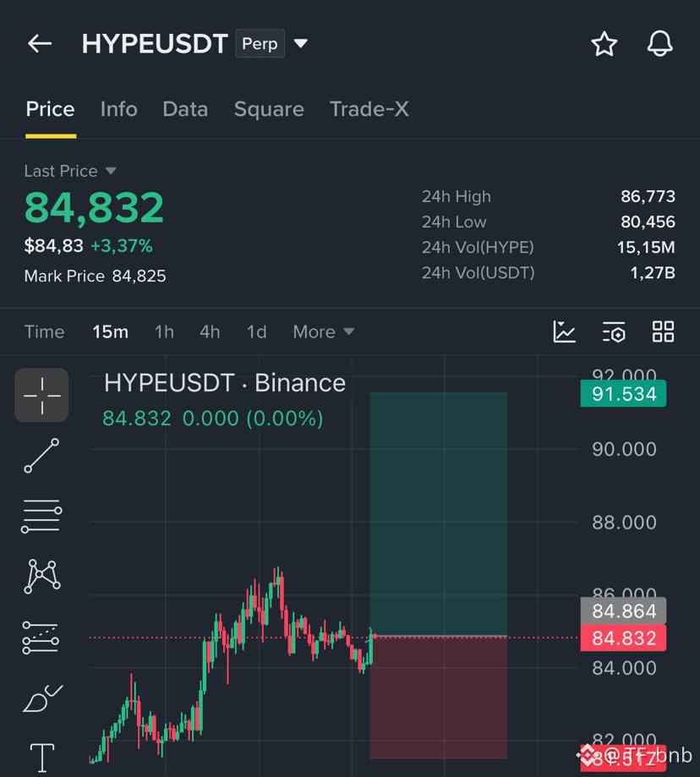Select the Time chart interval
The image size is (700, 777).
[x=45, y=331]
